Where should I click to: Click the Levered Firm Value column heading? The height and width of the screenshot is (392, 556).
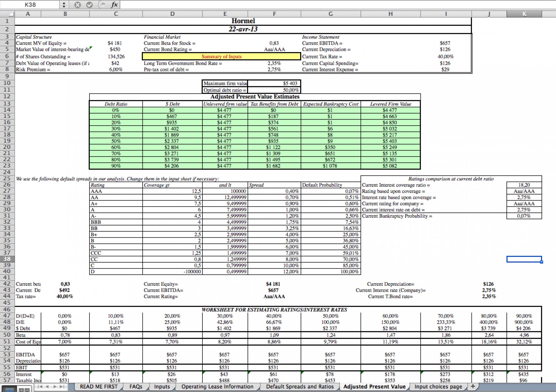pyautogui.click(x=390, y=104)
